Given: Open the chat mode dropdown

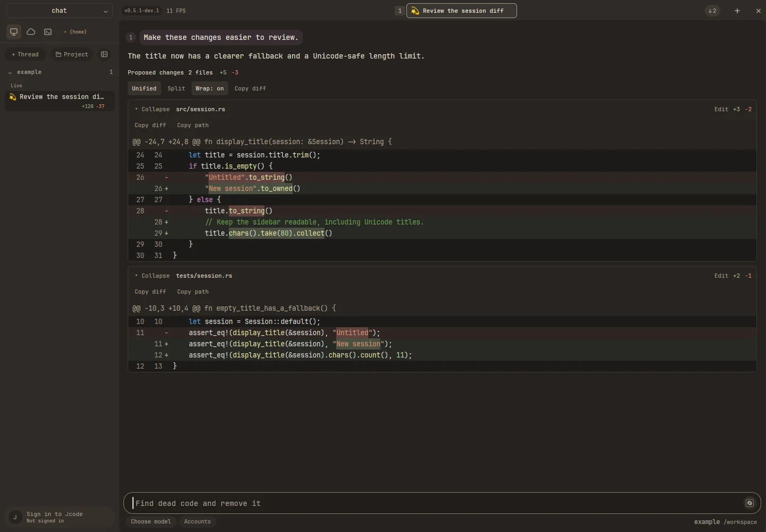Looking at the screenshot, I should pyautogui.click(x=59, y=11).
